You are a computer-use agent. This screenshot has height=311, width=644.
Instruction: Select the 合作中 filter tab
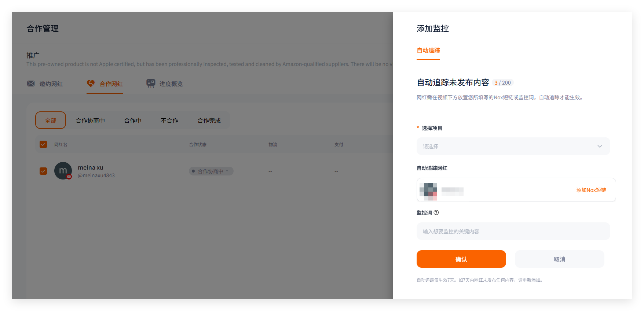click(133, 121)
